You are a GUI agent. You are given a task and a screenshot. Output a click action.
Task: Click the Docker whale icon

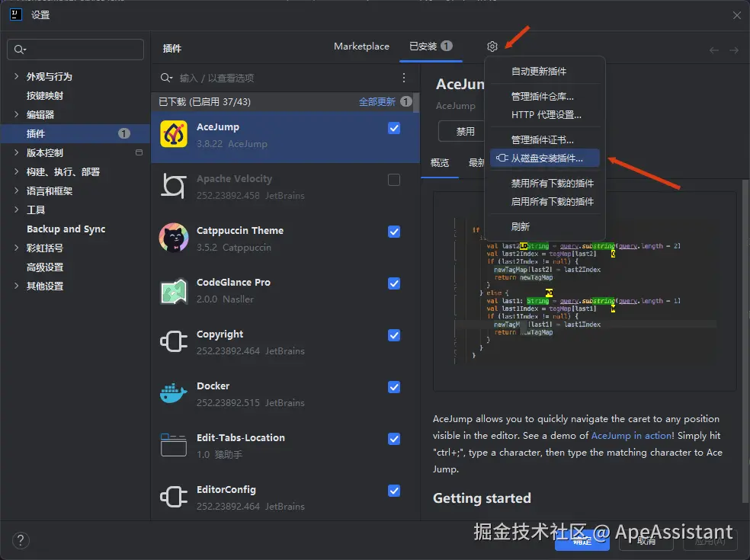pos(174,393)
